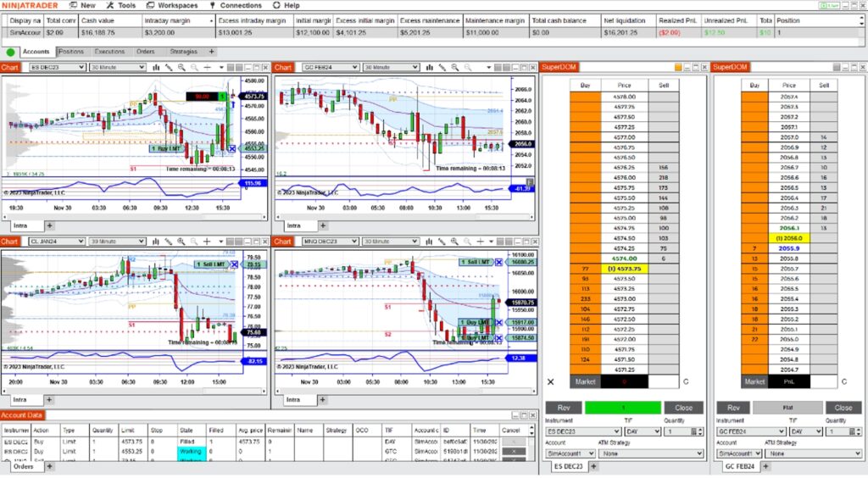Open the bar type icon in ES DEC23 chart

[156, 68]
